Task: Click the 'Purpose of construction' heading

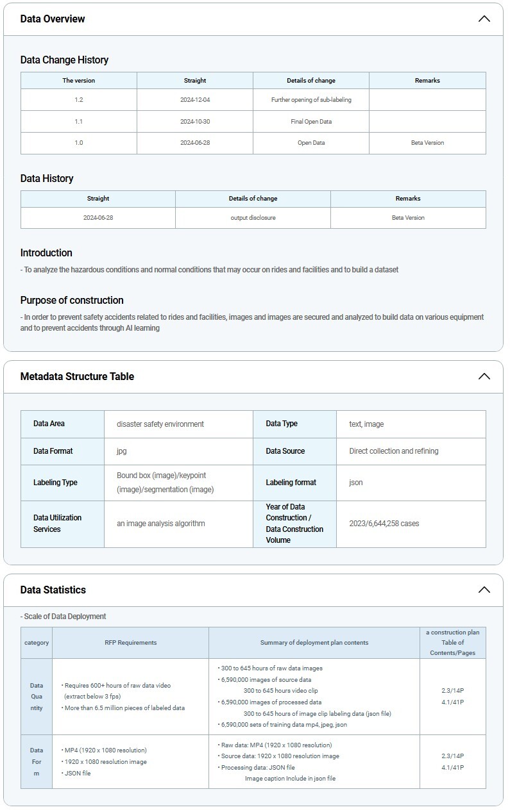Action: coord(72,301)
